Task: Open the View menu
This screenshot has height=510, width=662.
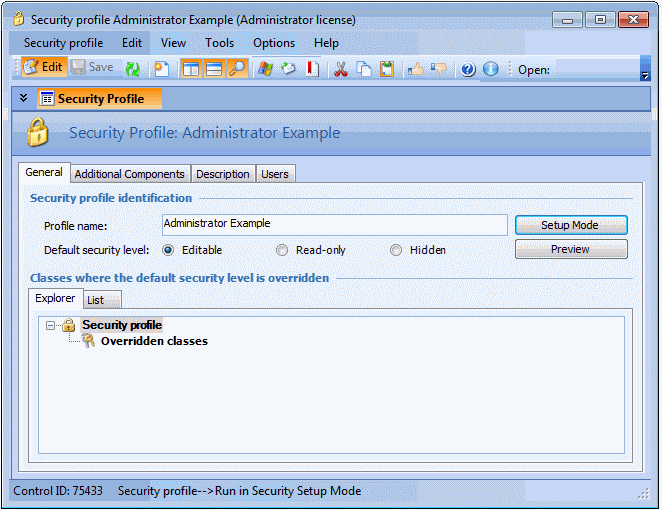Action: tap(173, 43)
